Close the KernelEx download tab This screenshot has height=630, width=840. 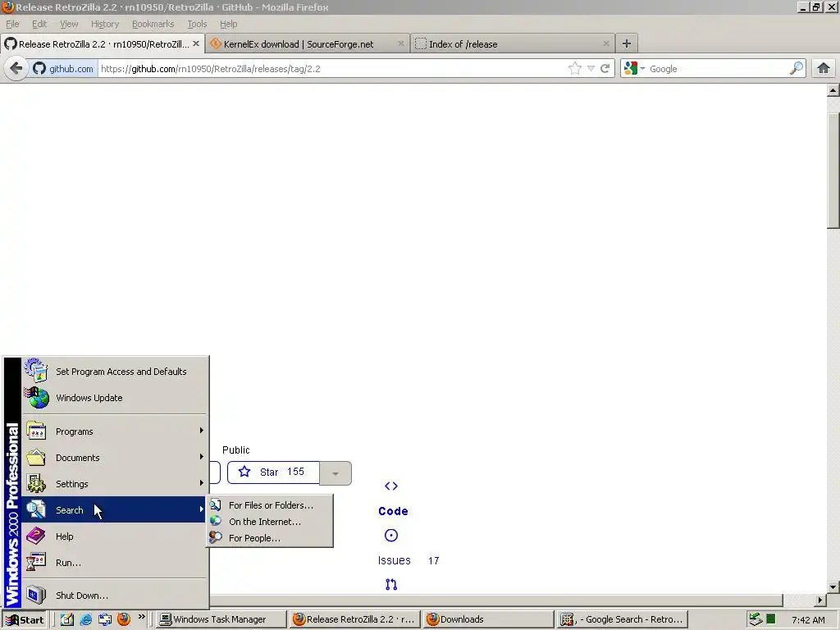[400, 44]
